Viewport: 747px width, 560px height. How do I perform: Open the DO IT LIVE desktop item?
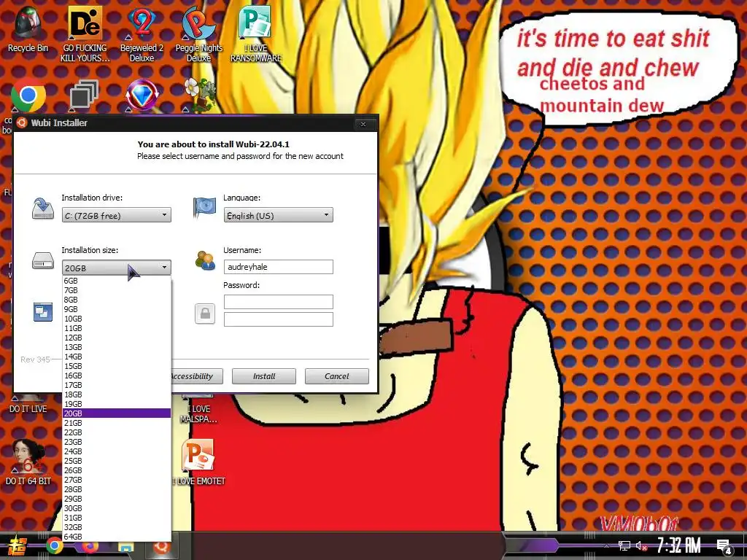click(x=28, y=404)
